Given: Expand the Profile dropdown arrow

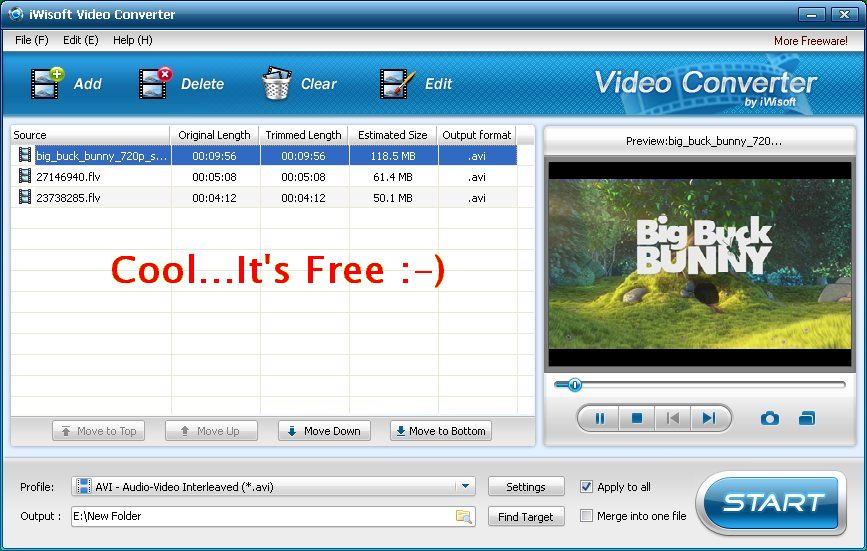Looking at the screenshot, I should pyautogui.click(x=466, y=486).
